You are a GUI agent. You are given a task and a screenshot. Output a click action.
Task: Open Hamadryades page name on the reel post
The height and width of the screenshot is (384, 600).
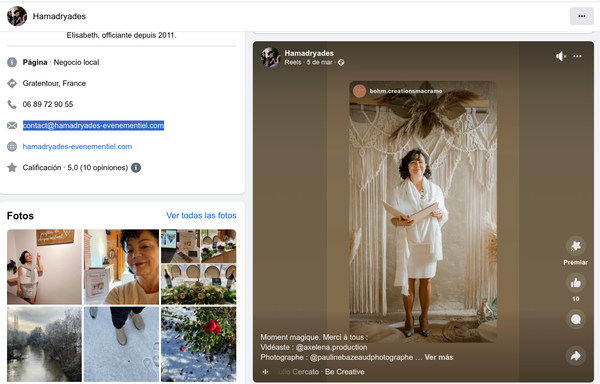click(309, 53)
